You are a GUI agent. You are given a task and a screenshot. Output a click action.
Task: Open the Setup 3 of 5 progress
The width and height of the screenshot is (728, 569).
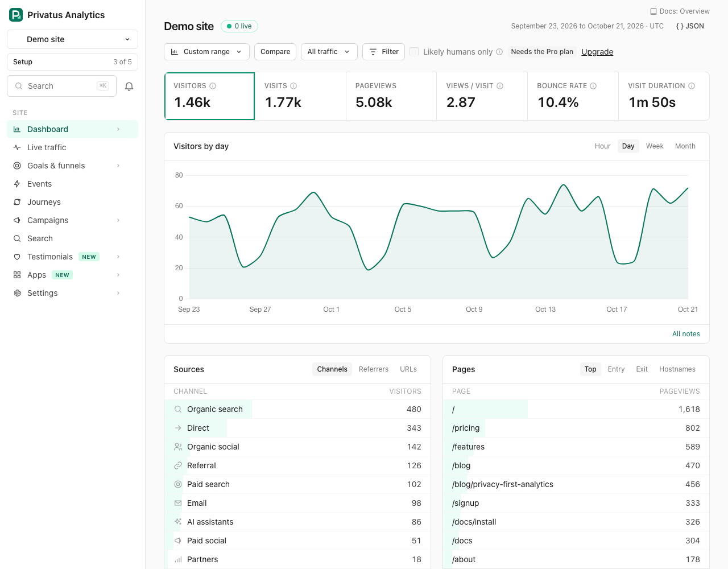(72, 62)
